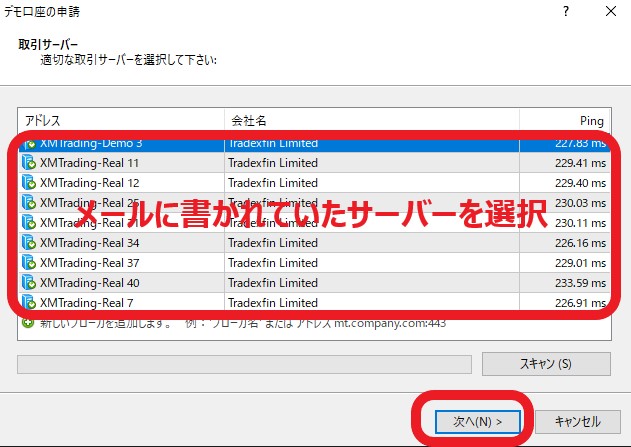Select the XMTrading-Real 37 server name
The height and width of the screenshot is (447, 631).
(x=89, y=263)
